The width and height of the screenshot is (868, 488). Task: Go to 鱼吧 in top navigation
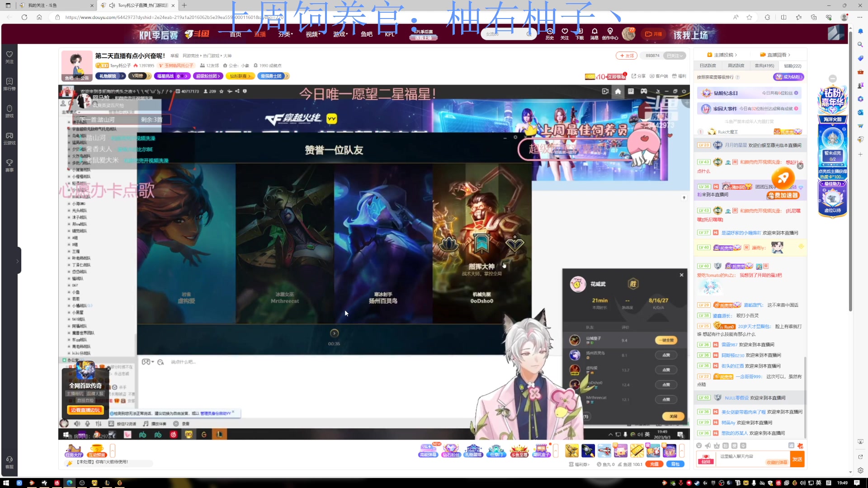(367, 34)
